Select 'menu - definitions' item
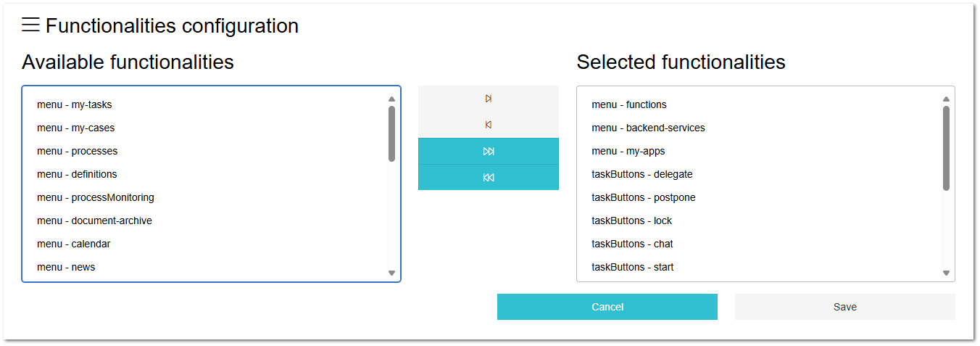980x346 pixels. (x=205, y=174)
